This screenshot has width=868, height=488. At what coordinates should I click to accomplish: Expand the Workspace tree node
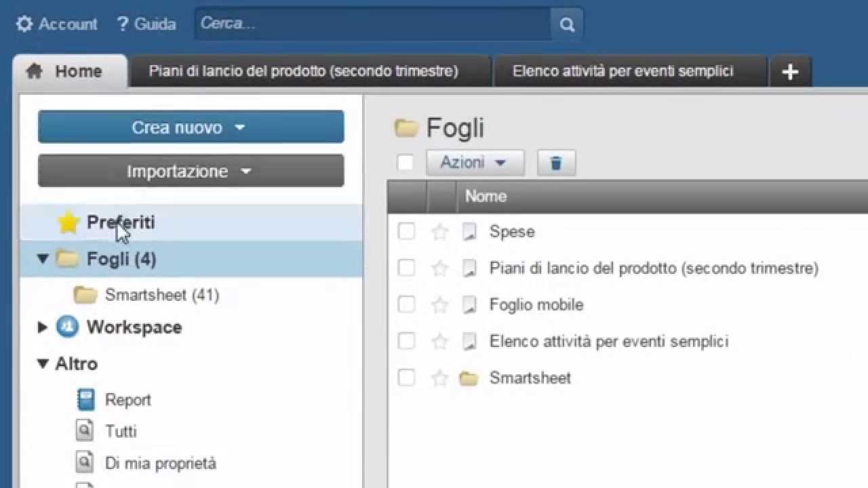pos(43,327)
